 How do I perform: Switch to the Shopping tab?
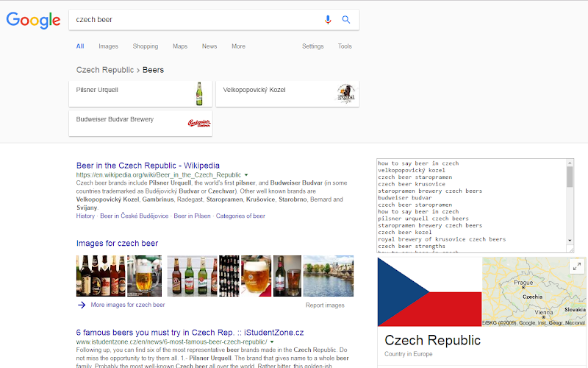pyautogui.click(x=145, y=46)
